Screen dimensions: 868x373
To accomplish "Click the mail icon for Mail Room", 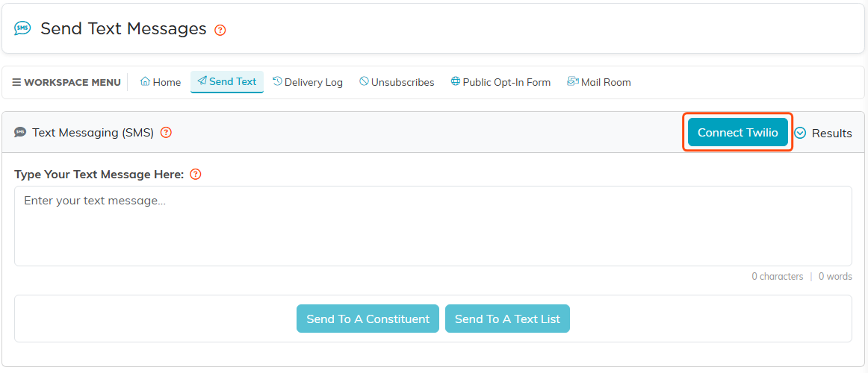I will click(x=573, y=82).
